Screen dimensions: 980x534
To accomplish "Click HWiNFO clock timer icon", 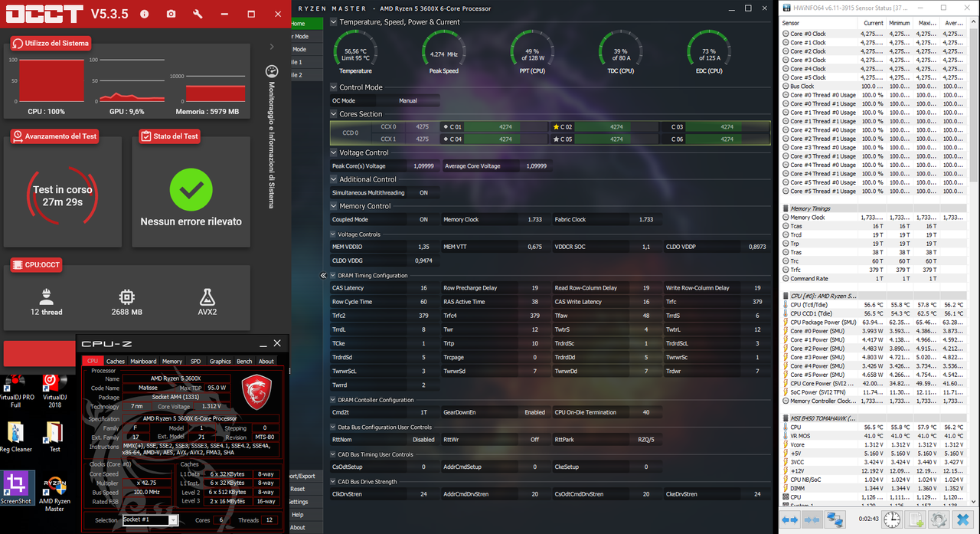I will coord(892,519).
